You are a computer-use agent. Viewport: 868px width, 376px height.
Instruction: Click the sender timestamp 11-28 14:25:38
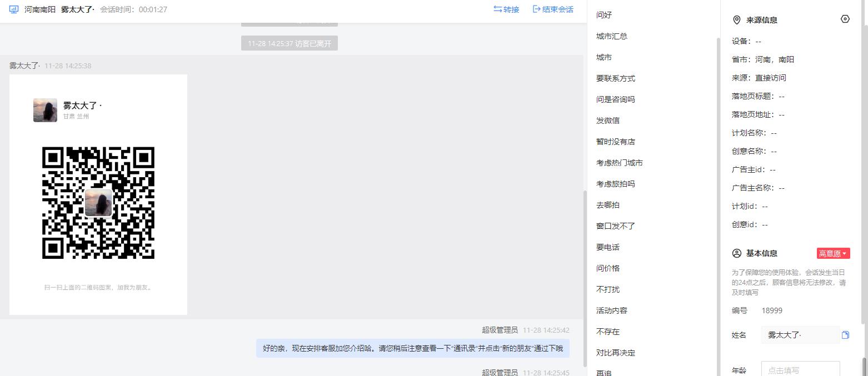click(68, 66)
